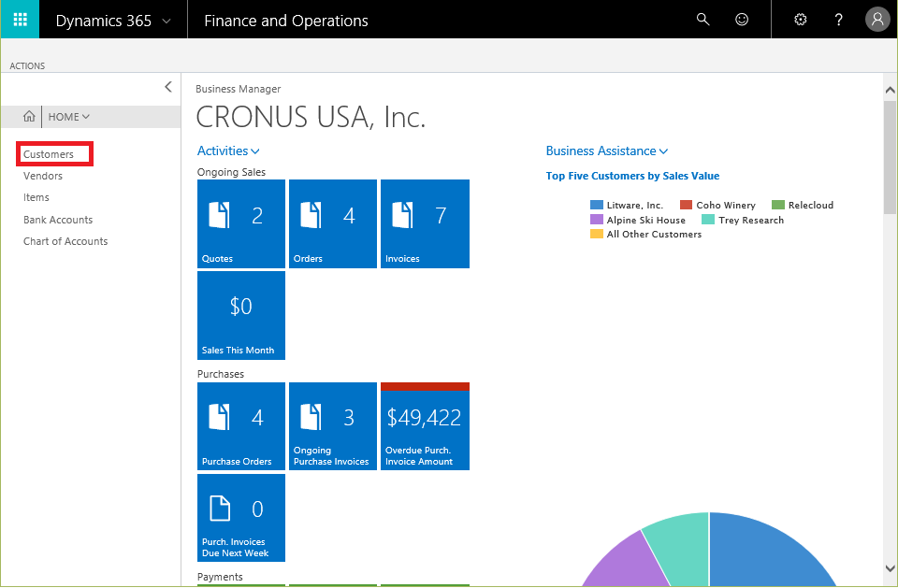The height and width of the screenshot is (588, 898).
Task: Open the Invoices tile
Action: point(425,223)
